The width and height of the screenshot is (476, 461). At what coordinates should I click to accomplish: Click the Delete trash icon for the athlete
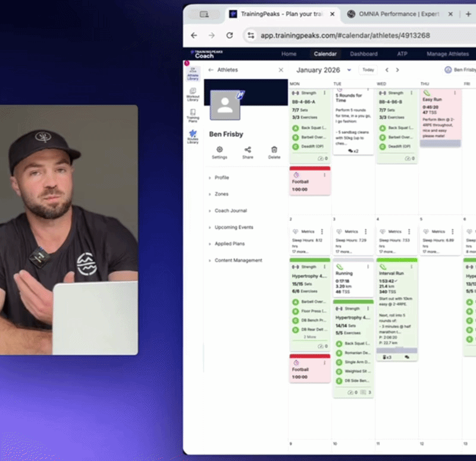(274, 152)
